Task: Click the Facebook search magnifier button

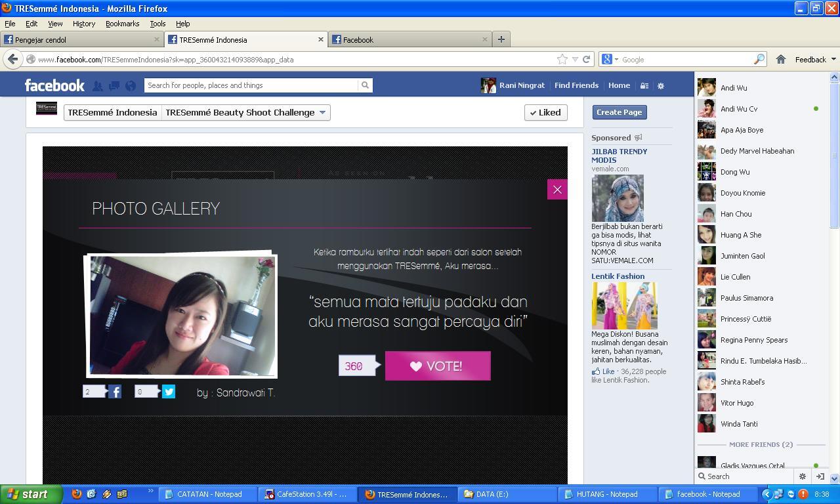Action: click(x=365, y=85)
